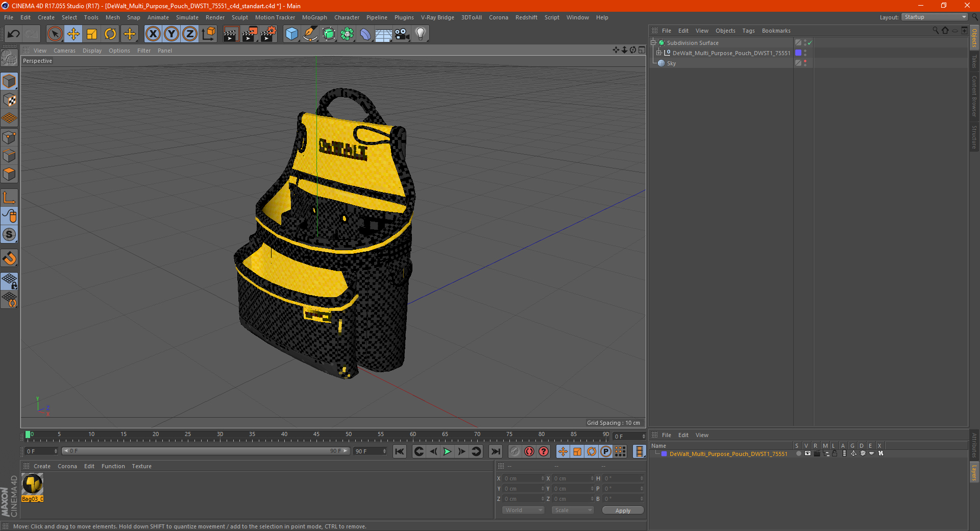Open the MoGraph array generator icon
This screenshot has width=980, height=531.
(x=347, y=34)
